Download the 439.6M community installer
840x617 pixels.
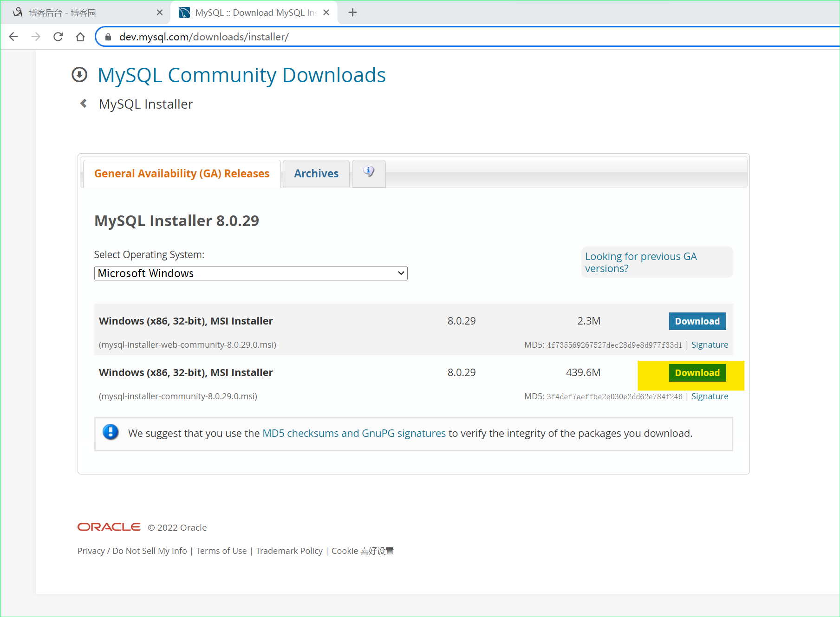pos(697,373)
